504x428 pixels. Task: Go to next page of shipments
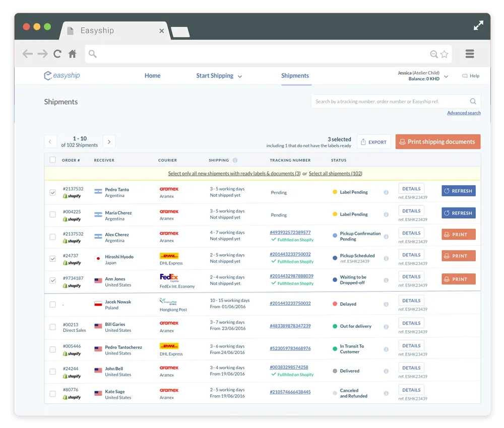109,141
